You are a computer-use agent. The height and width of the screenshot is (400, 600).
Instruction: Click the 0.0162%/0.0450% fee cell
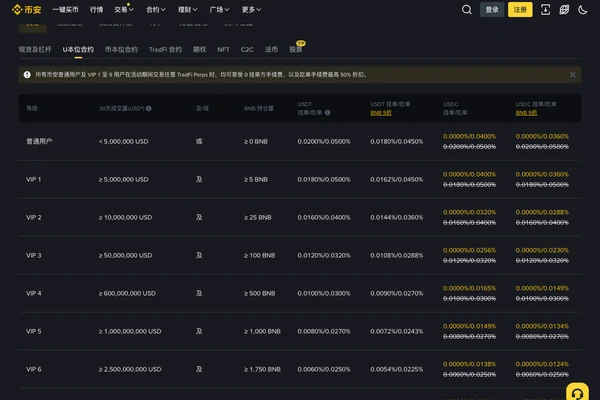click(396, 179)
